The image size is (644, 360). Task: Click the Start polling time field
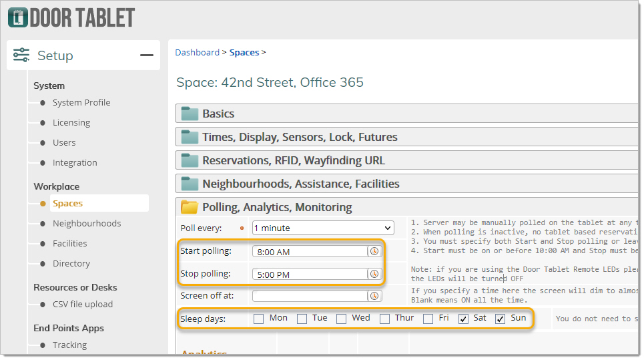(310, 252)
